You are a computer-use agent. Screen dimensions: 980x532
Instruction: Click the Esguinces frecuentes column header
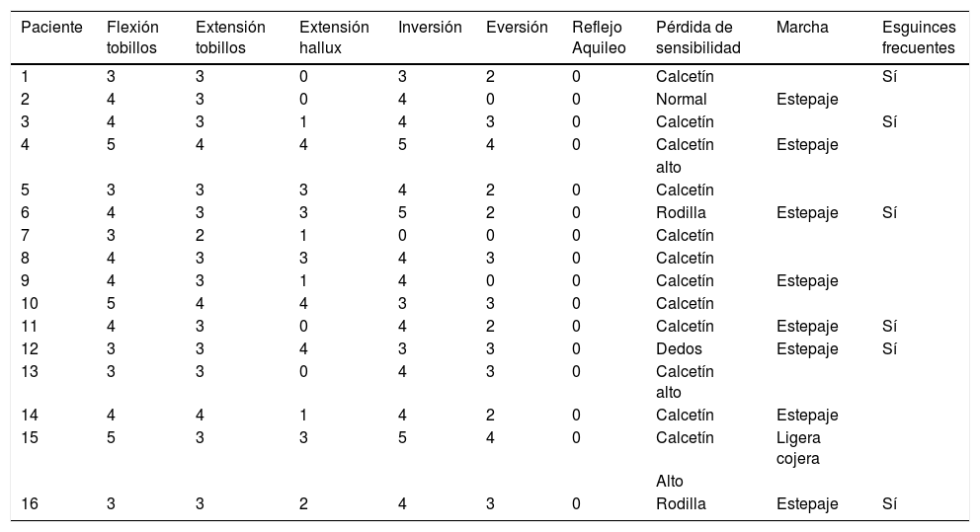tap(918, 38)
